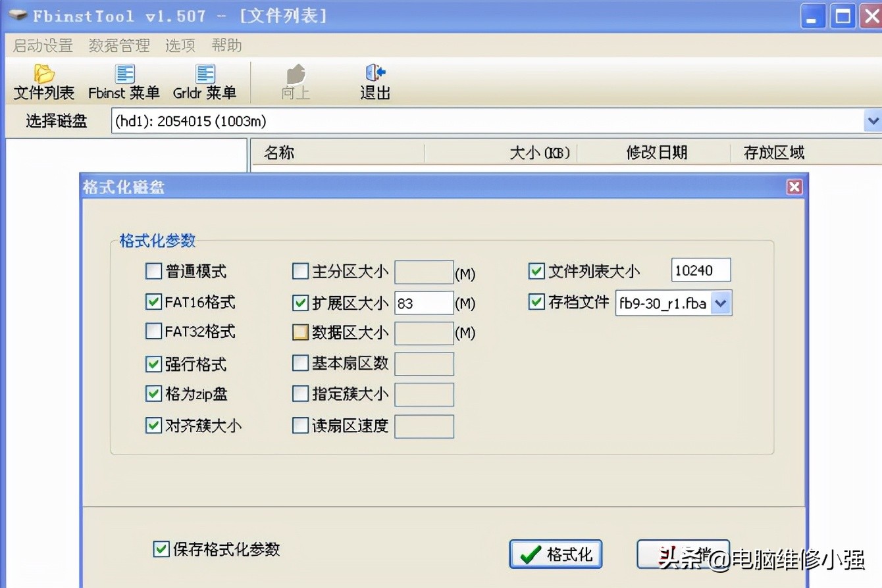Click the 向上 (up) navigation icon
The width and height of the screenshot is (882, 588).
tap(294, 80)
